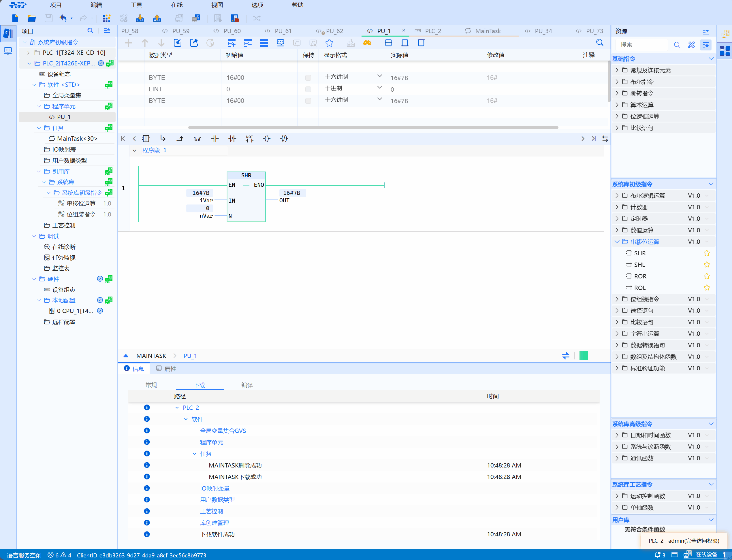Expand the 算术运算 instruction folder
Screen dimensions: 732x560
pyautogui.click(x=617, y=105)
